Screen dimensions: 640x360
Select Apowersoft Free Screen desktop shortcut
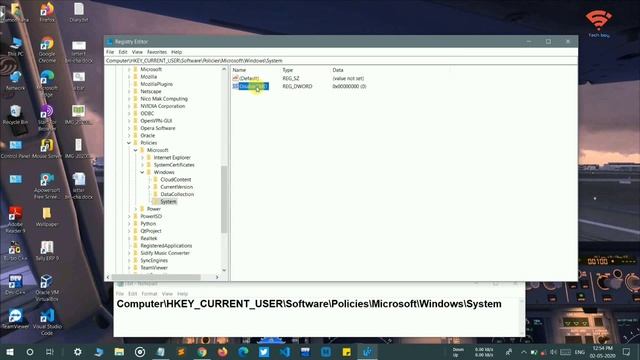47,186
